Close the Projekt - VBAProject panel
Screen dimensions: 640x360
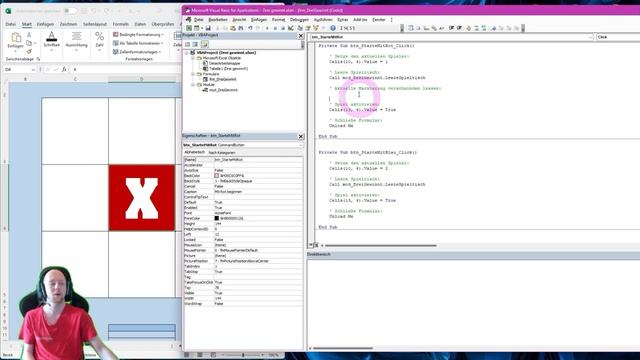click(301, 36)
